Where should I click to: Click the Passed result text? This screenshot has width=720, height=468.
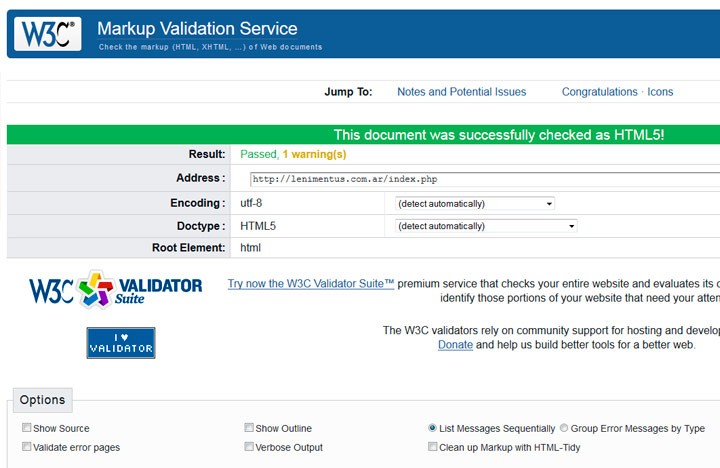258,154
